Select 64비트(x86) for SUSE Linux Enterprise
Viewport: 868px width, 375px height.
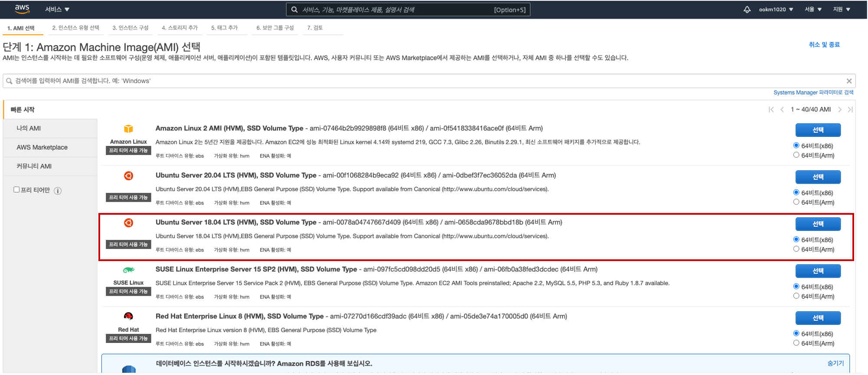(x=796, y=287)
